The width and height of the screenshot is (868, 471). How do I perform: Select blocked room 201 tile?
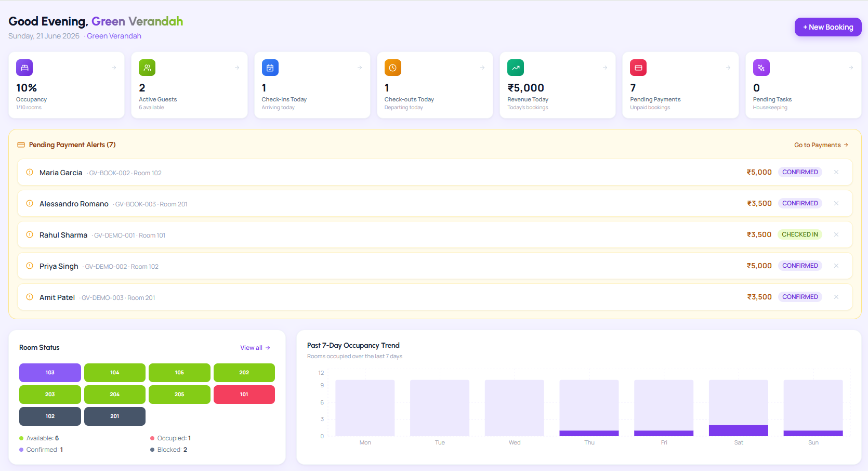pyautogui.click(x=115, y=416)
